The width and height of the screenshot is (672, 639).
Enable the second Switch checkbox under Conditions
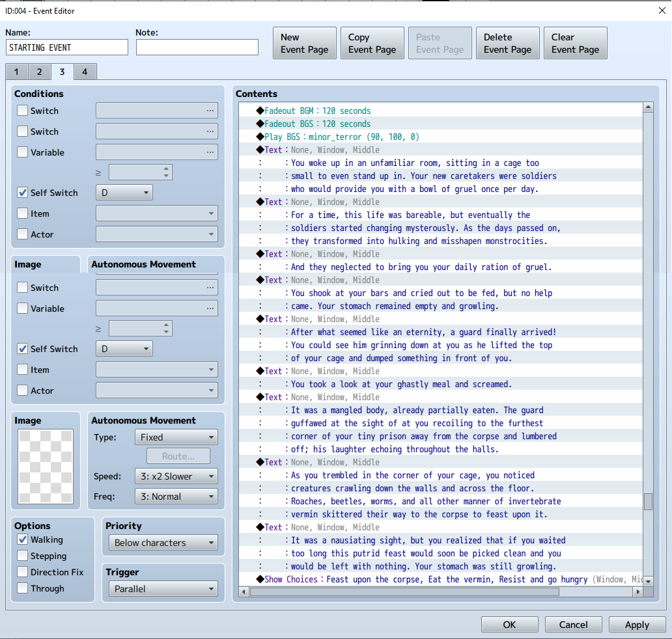pos(22,131)
